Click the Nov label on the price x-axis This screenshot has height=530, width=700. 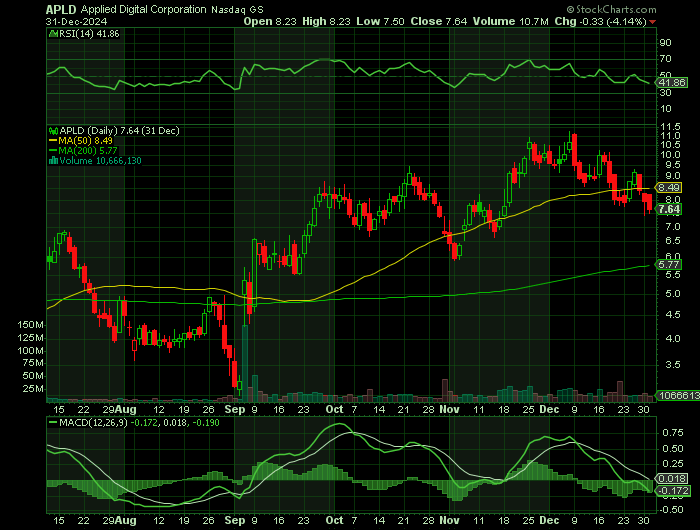tap(449, 409)
